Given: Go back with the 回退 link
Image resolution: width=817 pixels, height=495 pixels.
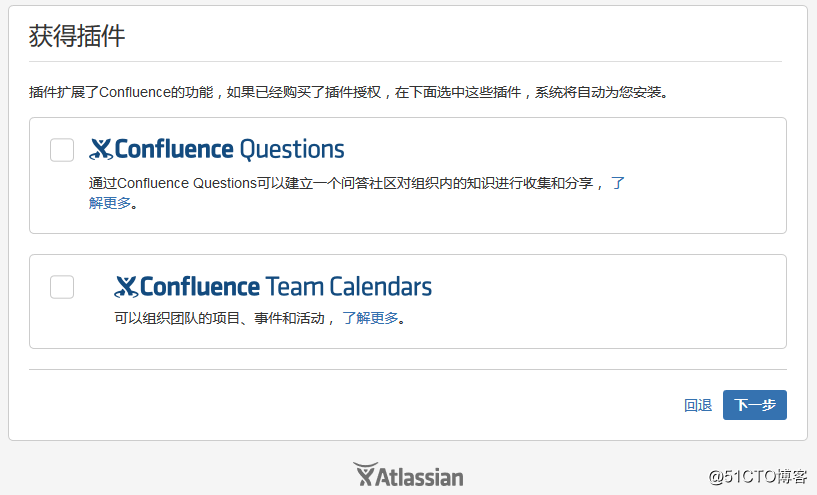Looking at the screenshot, I should [x=698, y=405].
